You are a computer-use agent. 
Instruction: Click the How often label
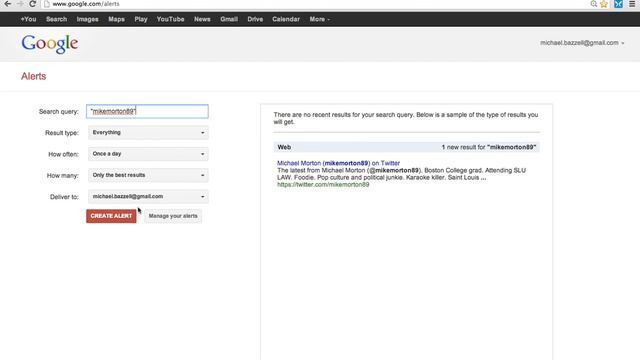63,154
